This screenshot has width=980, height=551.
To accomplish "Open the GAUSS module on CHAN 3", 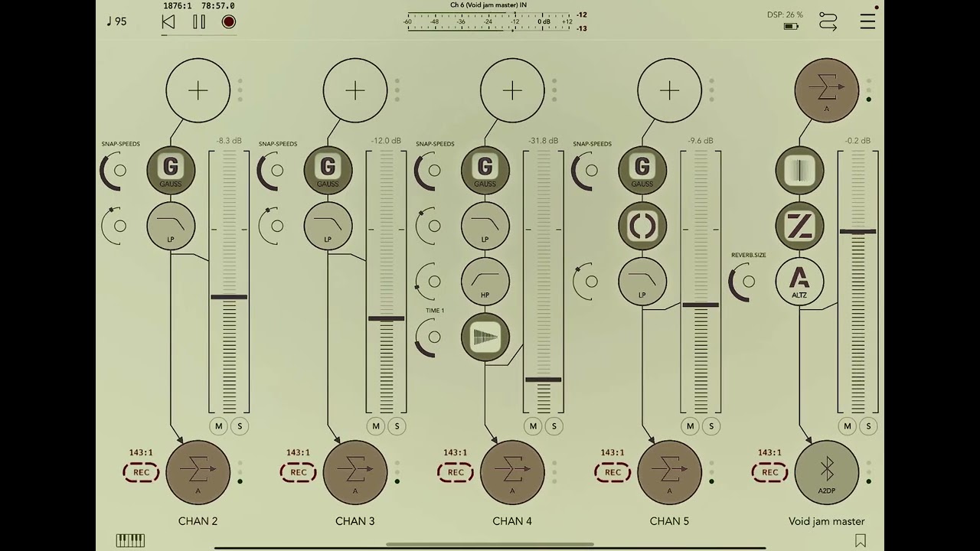I will [x=328, y=170].
